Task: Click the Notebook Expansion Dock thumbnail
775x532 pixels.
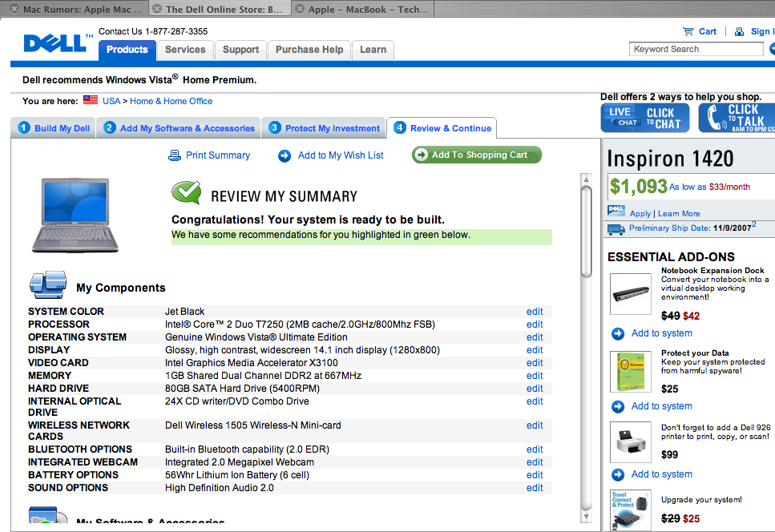Action: [x=631, y=294]
